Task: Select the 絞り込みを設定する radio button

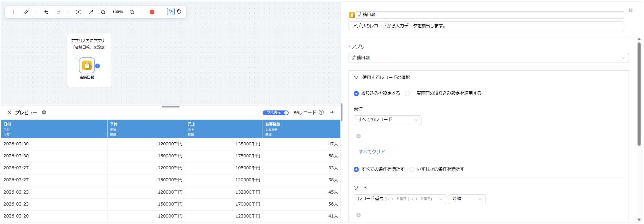Action: tap(356, 93)
